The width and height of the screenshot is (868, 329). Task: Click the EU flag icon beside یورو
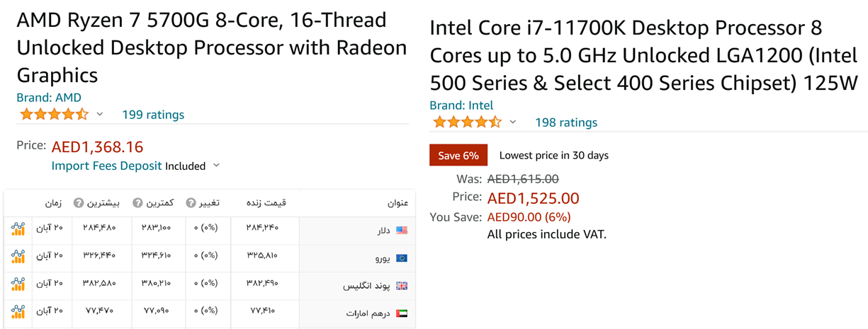tap(402, 258)
